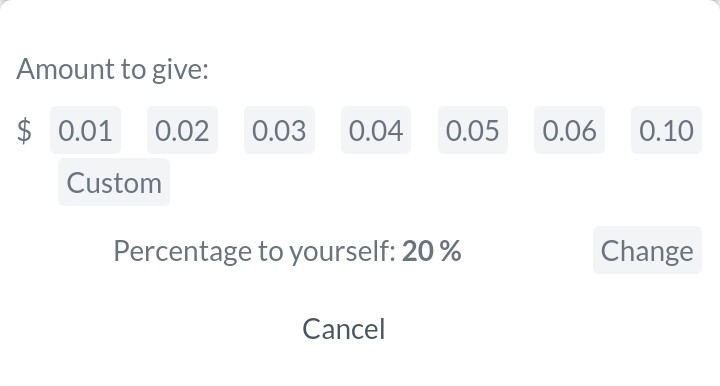The height and width of the screenshot is (386, 720).
Task: Click the bold 20 % value
Action: [x=431, y=251]
